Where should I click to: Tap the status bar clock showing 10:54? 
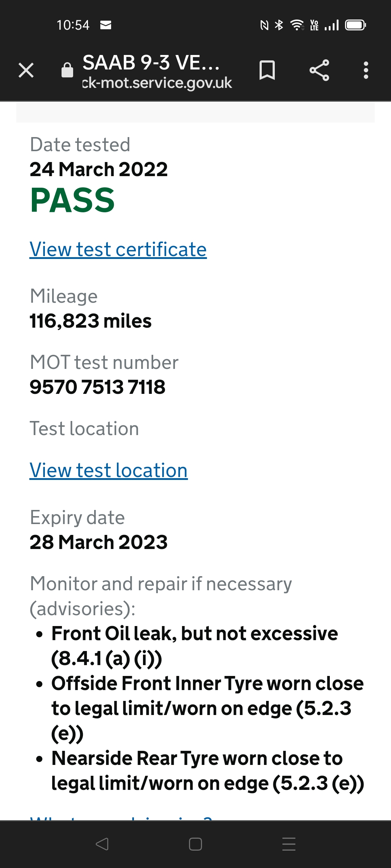73,25
